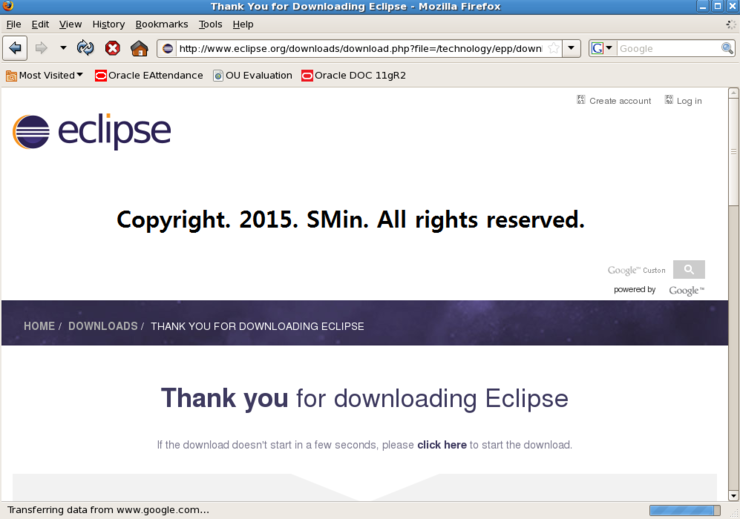The height and width of the screenshot is (519, 740).
Task: Focus the Google search input field
Action: (x=668, y=48)
